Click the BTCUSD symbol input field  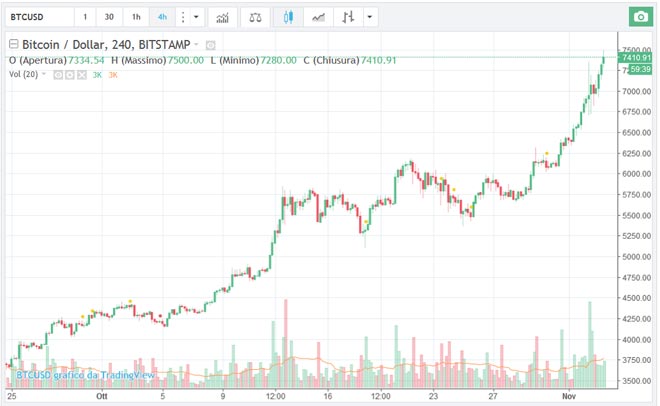pos(38,17)
